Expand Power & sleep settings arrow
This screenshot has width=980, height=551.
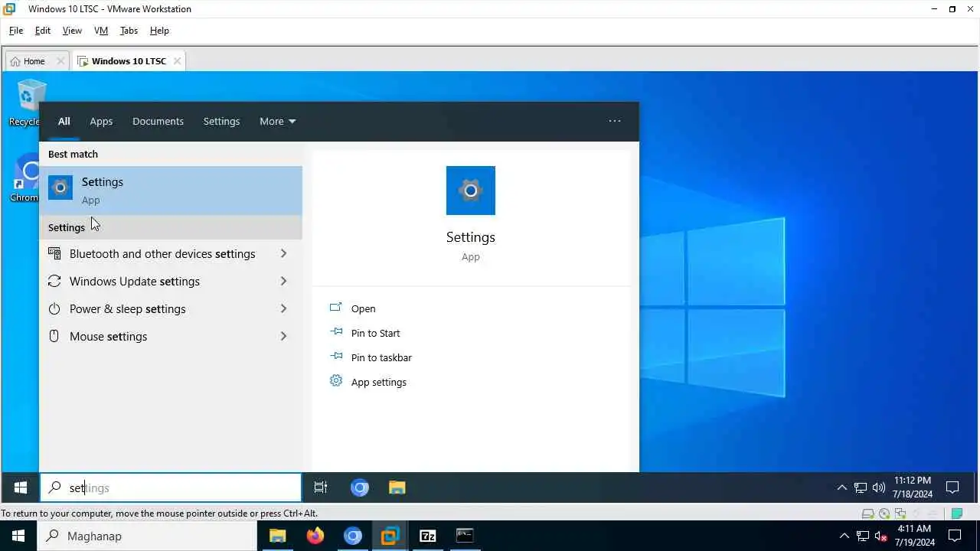(x=283, y=308)
